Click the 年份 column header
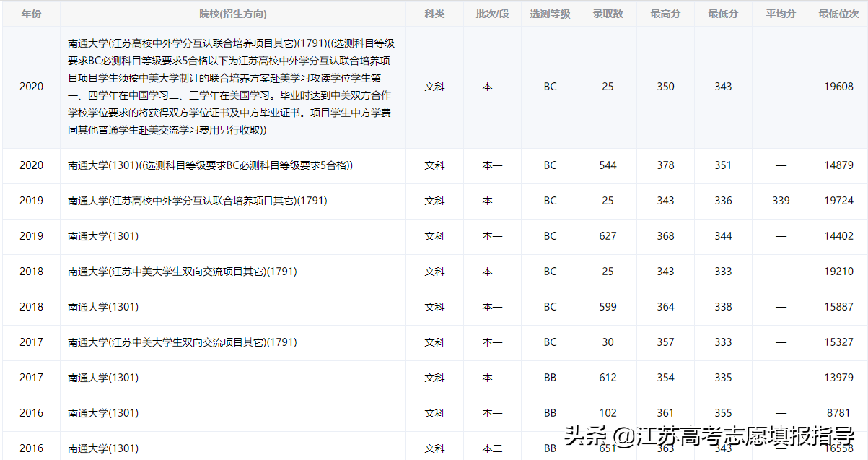This screenshot has width=868, height=460. (31, 13)
